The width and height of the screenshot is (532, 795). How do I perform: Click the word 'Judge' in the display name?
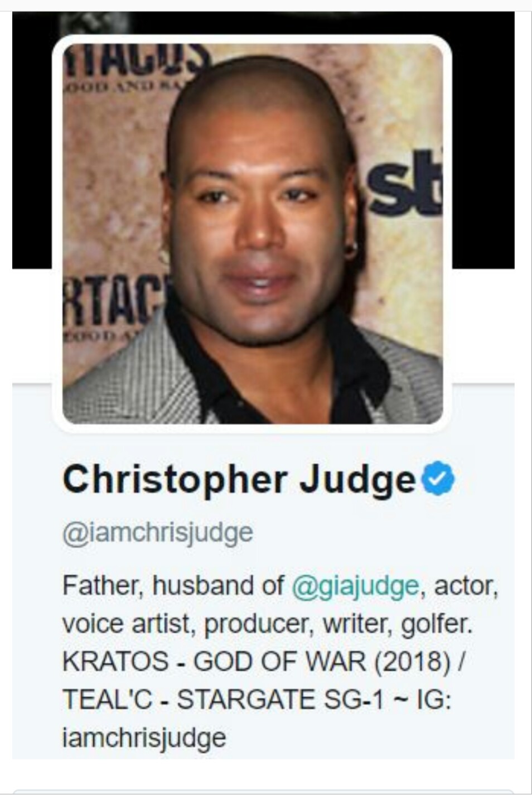(359, 480)
